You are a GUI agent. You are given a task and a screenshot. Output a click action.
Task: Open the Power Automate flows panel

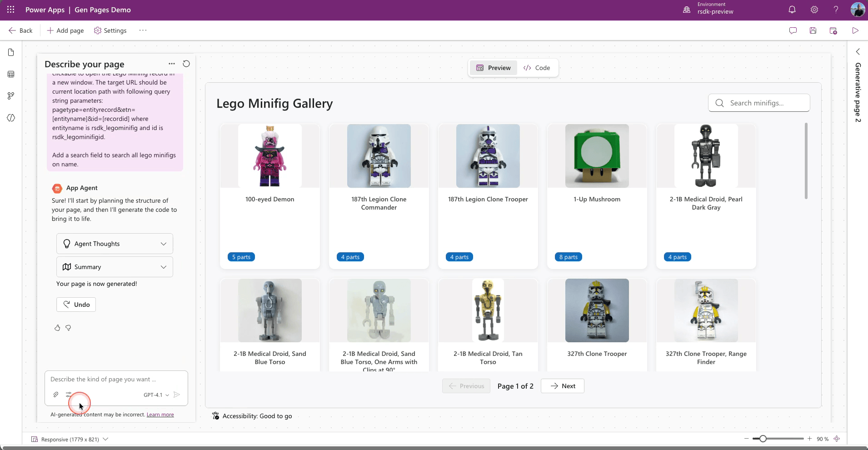(10, 95)
